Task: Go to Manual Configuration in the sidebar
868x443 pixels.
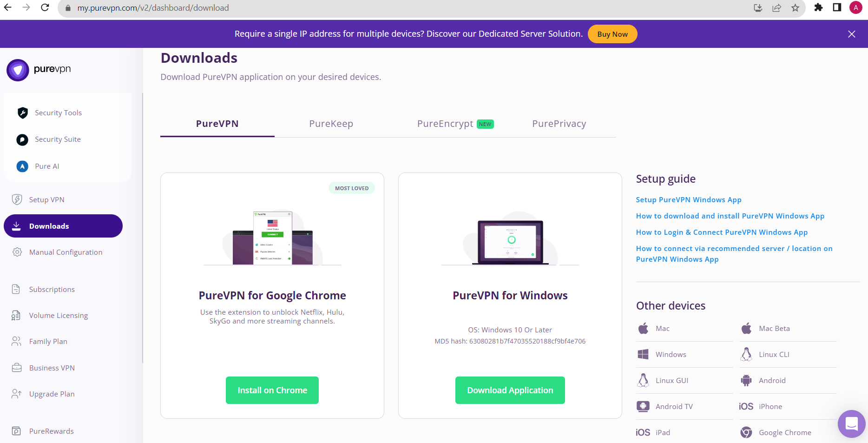Action: (x=66, y=252)
